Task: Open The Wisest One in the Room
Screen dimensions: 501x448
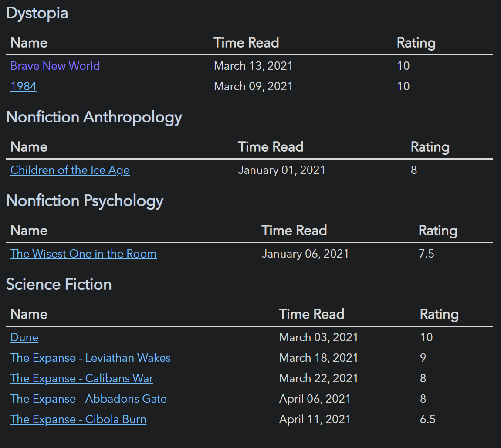Action: (83, 254)
